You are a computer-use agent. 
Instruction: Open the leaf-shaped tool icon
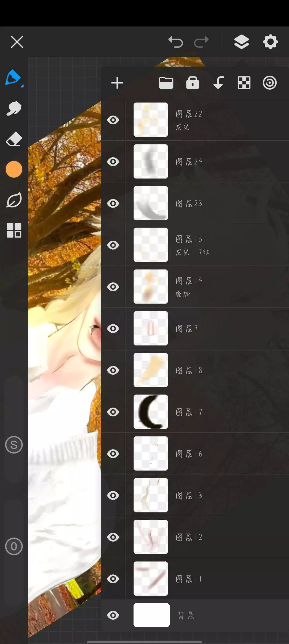click(14, 200)
